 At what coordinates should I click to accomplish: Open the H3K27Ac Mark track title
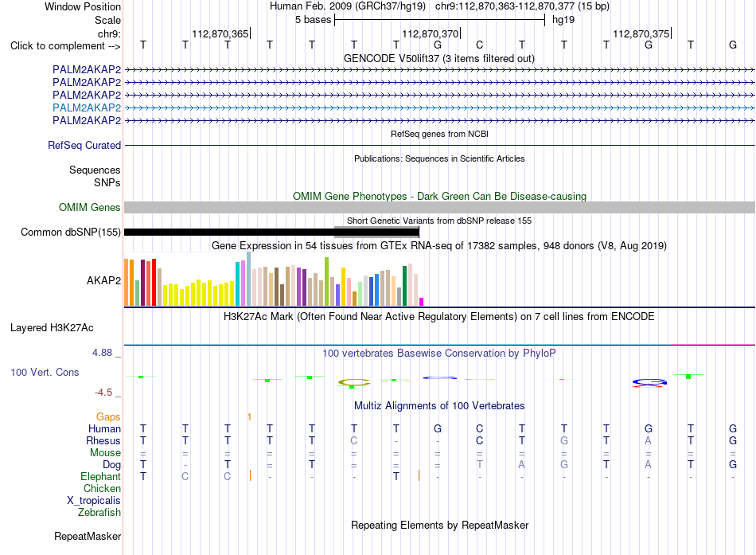pyautogui.click(x=438, y=317)
